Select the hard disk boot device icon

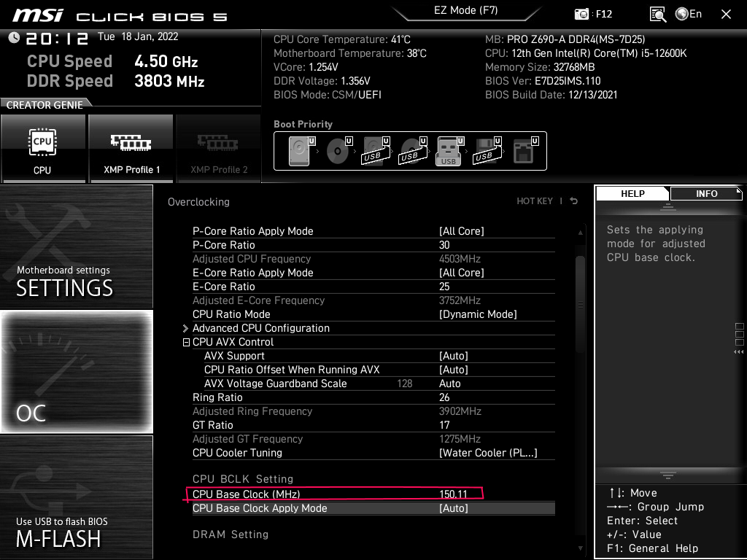click(x=301, y=150)
